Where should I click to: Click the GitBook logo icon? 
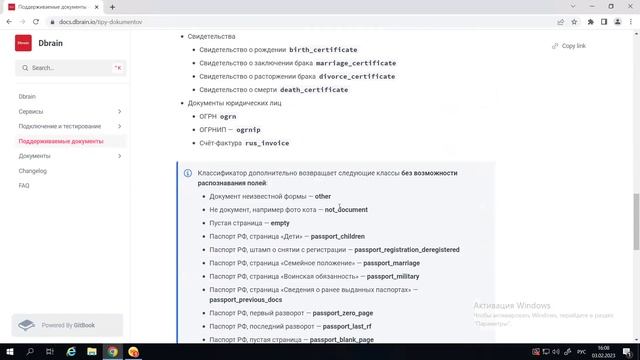[x=27, y=325]
